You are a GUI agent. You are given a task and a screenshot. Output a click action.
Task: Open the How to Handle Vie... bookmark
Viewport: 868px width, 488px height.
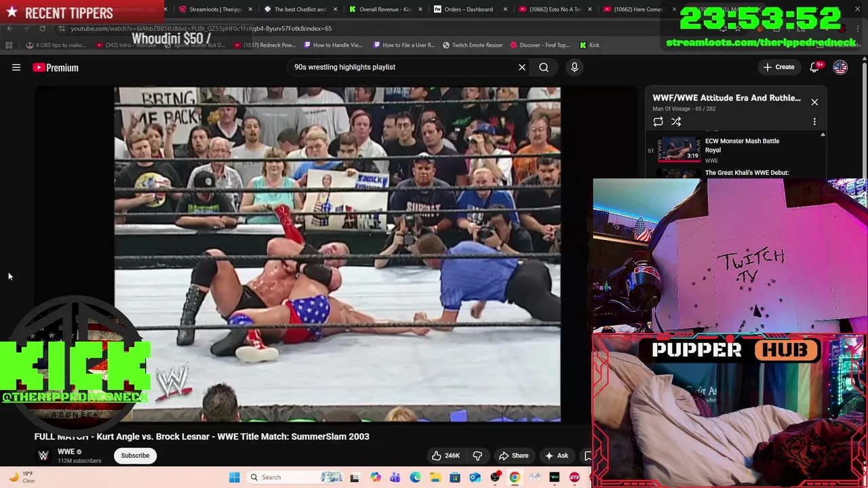[x=334, y=45]
